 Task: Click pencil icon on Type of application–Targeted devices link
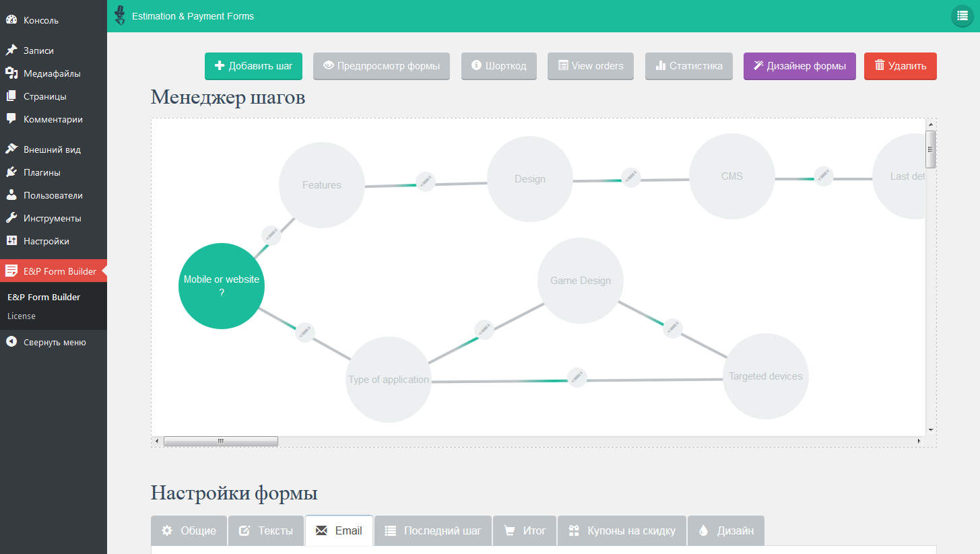coord(577,378)
